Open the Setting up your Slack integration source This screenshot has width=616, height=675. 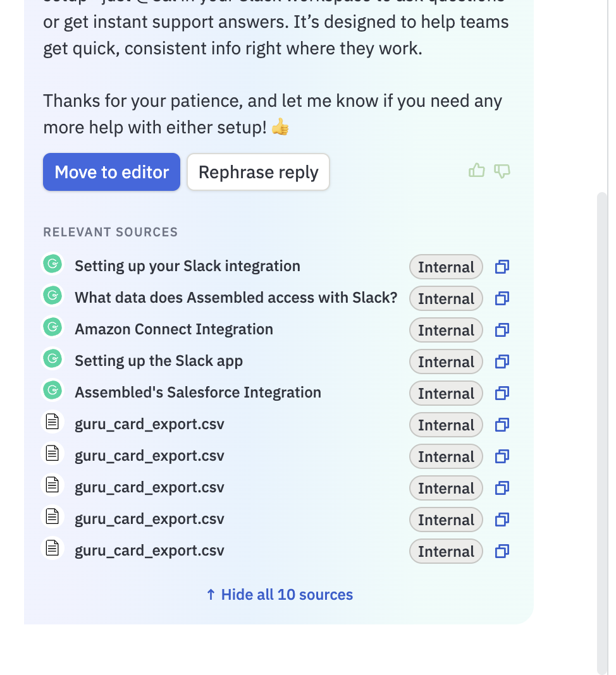coord(187,266)
